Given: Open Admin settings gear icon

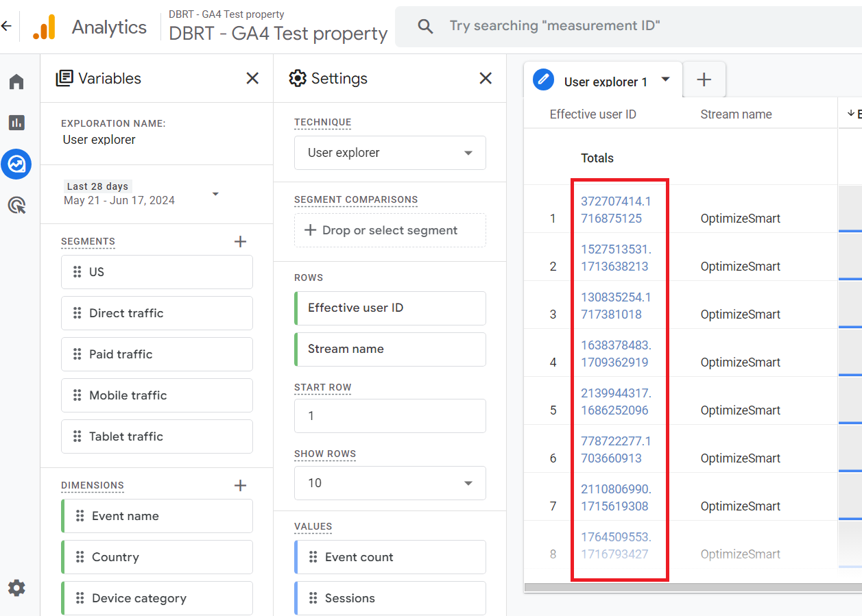Looking at the screenshot, I should [x=16, y=588].
